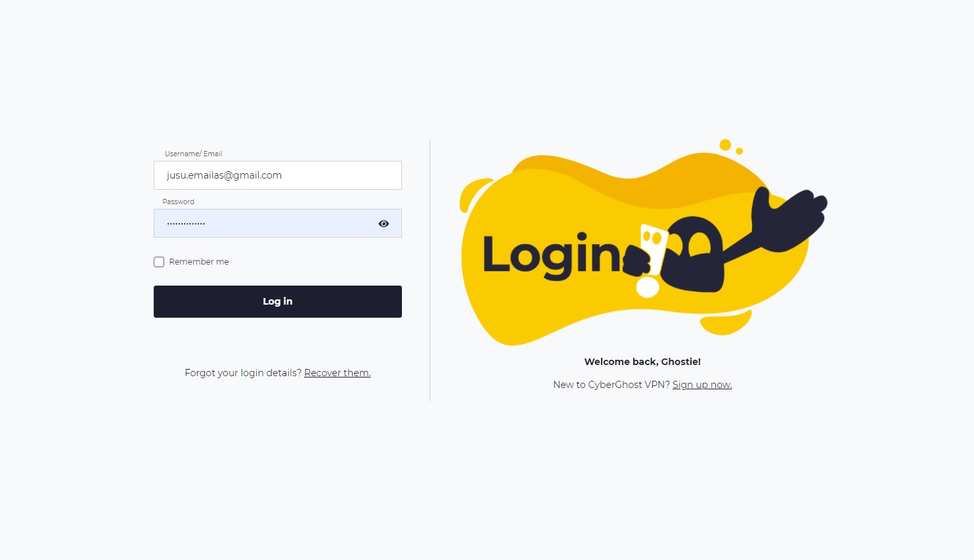Show password with the eye icon
This screenshot has height=560, width=974.
point(384,224)
